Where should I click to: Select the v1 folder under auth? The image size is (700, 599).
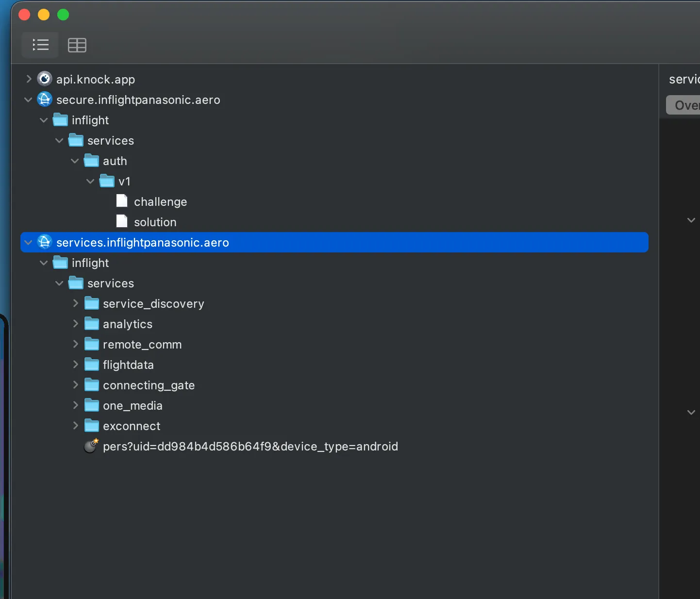tap(124, 182)
